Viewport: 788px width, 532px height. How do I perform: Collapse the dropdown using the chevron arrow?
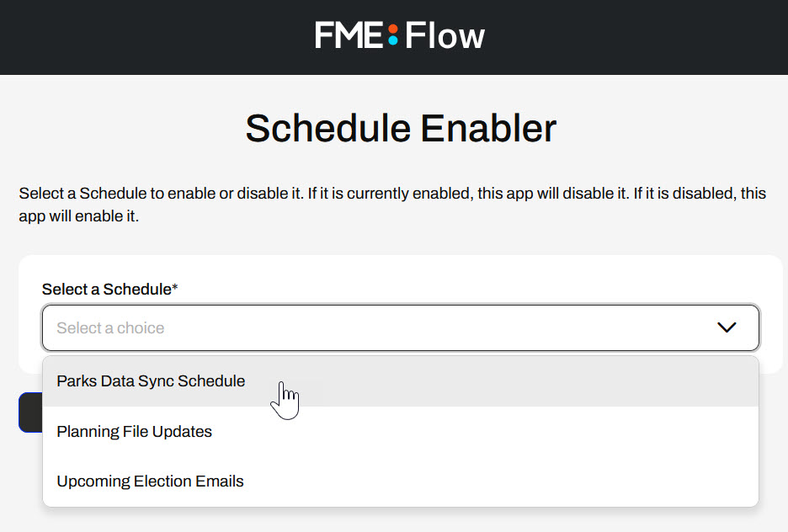[726, 327]
